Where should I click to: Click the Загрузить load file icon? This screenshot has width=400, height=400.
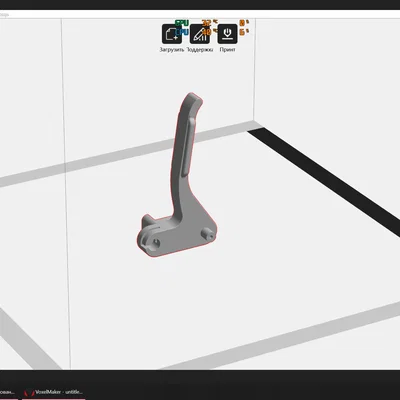[172, 34]
